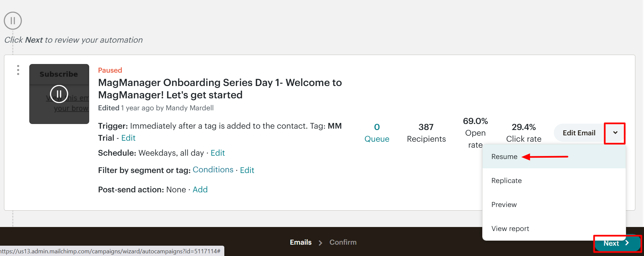644x256 pixels.
Task: Click the 0 Queue link
Action: coord(377,133)
